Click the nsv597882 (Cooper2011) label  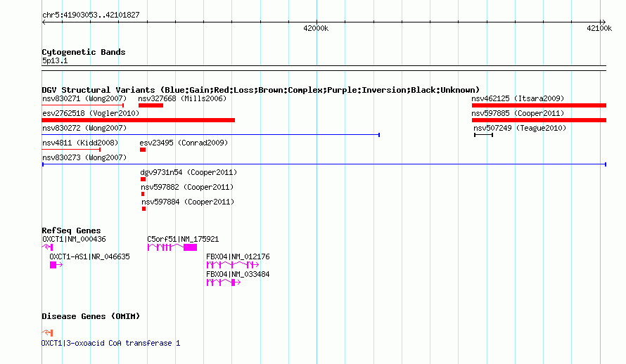[187, 187]
